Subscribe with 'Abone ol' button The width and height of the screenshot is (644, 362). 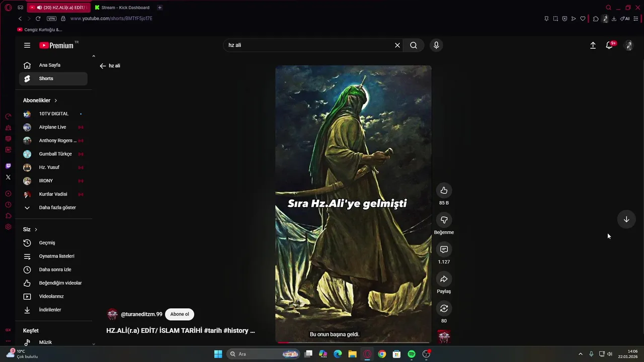click(x=180, y=314)
